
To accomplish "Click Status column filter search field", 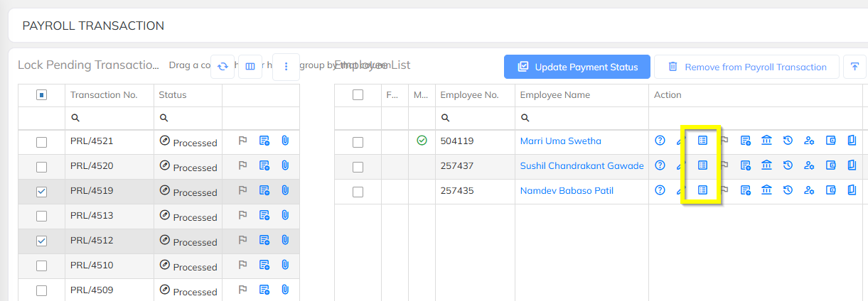I will tap(188, 117).
